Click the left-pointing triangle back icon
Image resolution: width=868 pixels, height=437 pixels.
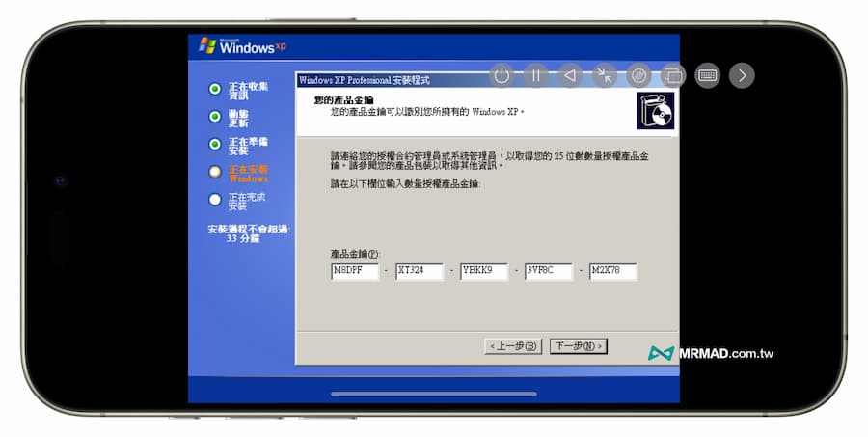[x=570, y=75]
